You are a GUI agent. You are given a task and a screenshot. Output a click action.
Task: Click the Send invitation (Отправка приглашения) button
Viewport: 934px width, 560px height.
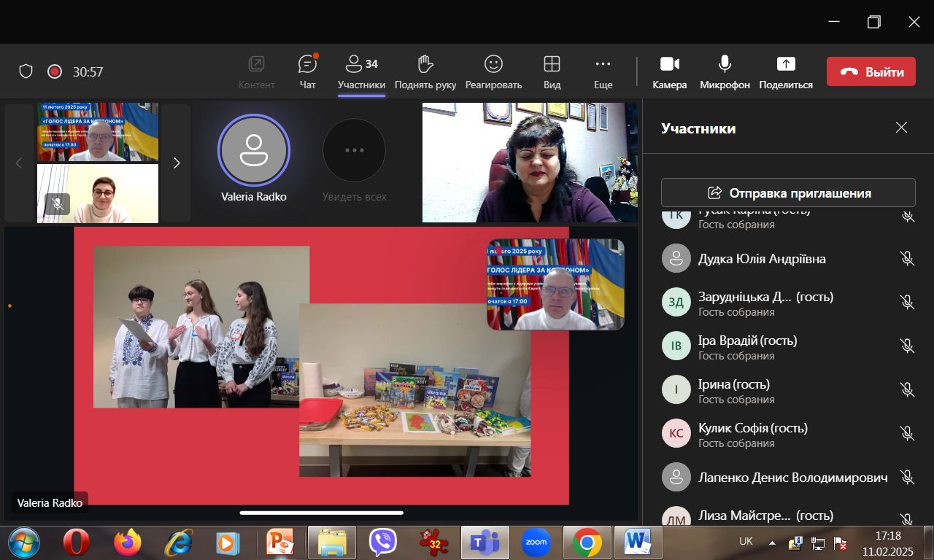[x=788, y=193]
